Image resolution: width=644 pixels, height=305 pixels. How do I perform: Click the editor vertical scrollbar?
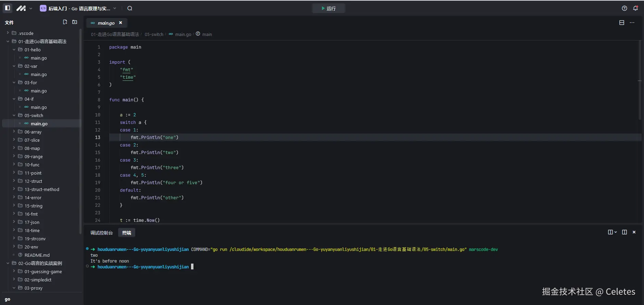pyautogui.click(x=640, y=80)
